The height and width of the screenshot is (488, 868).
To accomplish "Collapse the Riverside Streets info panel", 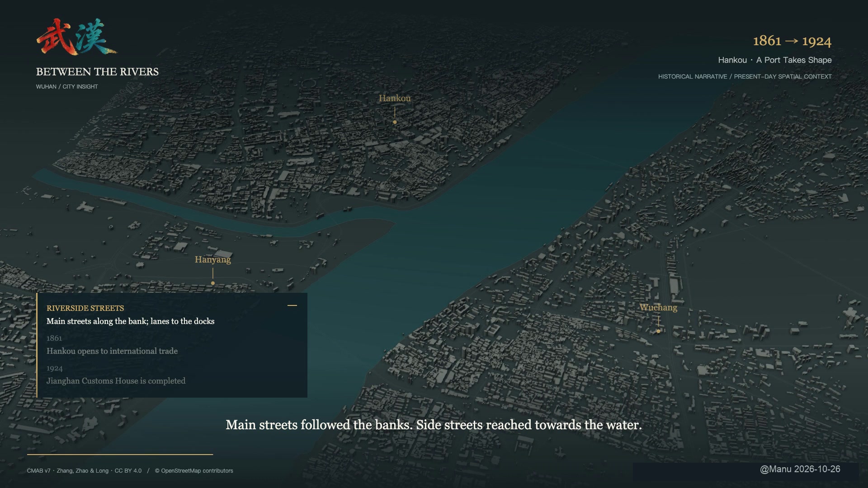I will [292, 305].
